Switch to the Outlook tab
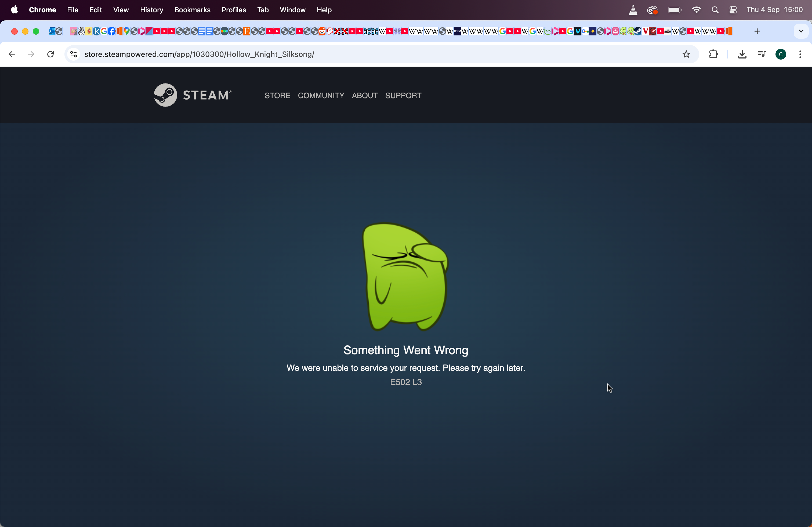 (52, 31)
